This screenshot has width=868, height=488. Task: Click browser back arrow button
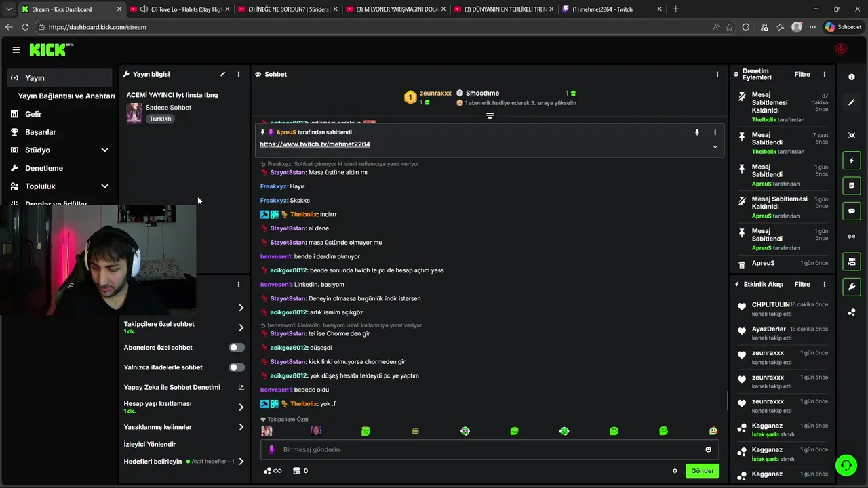pos(9,27)
